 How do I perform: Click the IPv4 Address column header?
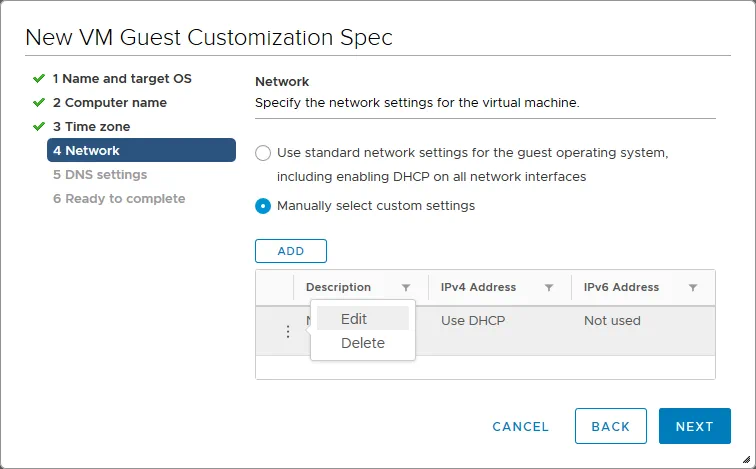point(478,287)
